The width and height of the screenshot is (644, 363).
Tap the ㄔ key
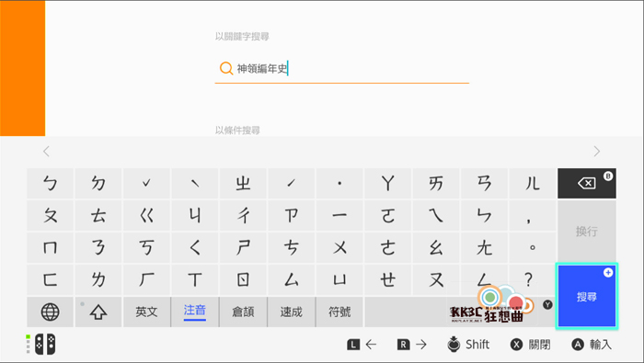tap(243, 215)
